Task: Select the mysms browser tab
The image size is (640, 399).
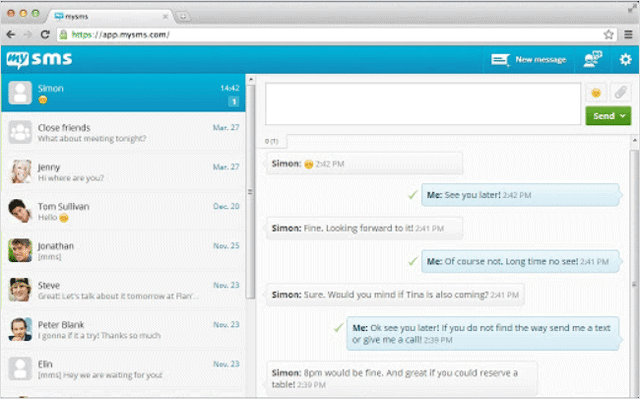Action: (x=110, y=17)
